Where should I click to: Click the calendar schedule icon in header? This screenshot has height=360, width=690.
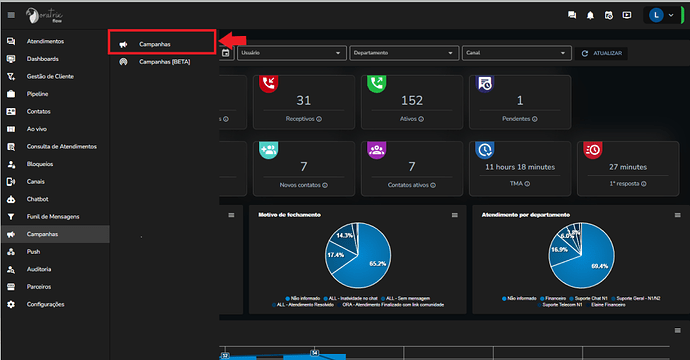click(609, 15)
